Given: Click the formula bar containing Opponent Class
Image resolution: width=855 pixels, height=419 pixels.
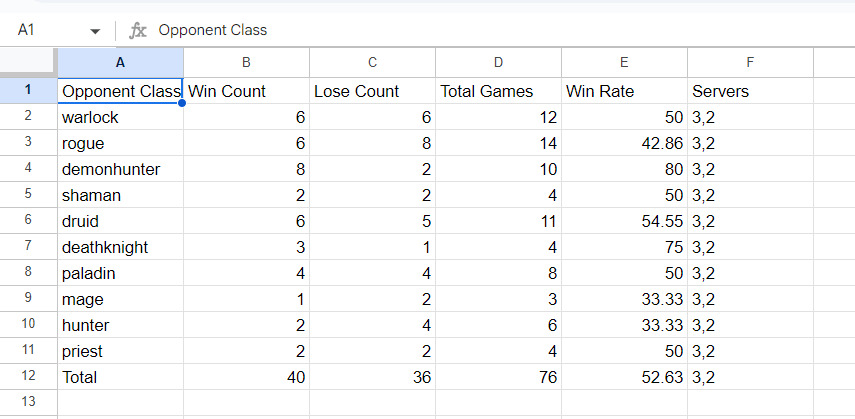Looking at the screenshot, I should pos(504,30).
